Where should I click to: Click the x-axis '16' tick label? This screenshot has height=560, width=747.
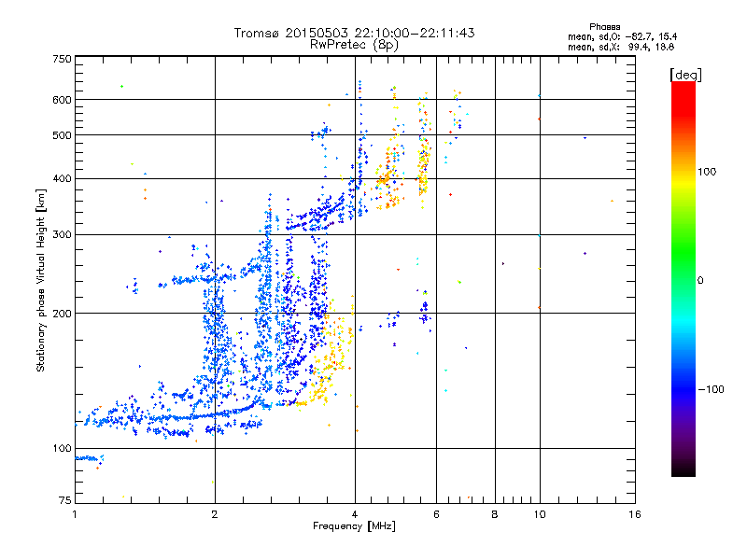click(x=635, y=514)
